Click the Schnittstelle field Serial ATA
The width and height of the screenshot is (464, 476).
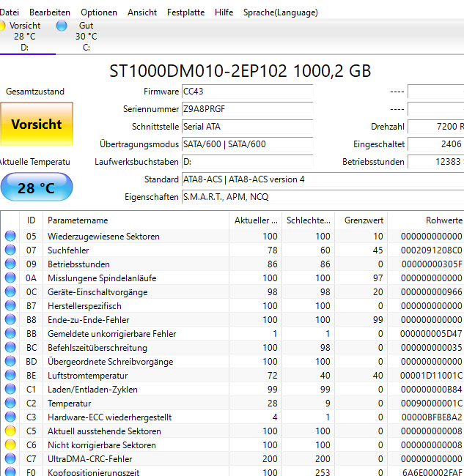(247, 127)
